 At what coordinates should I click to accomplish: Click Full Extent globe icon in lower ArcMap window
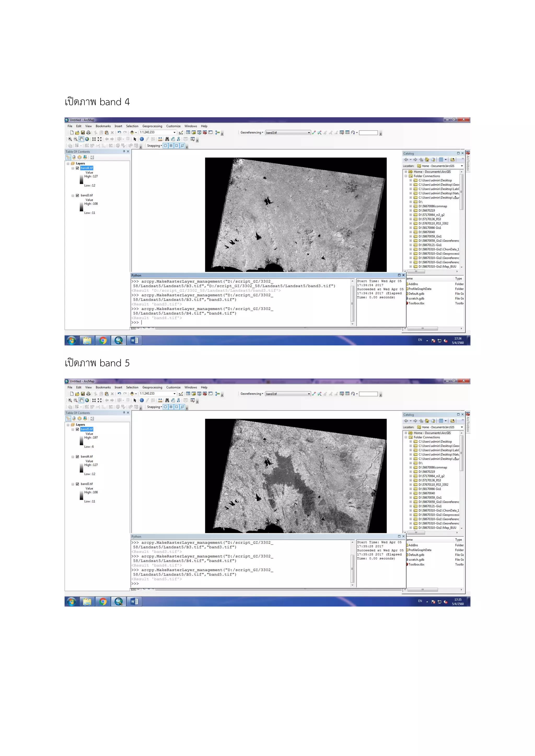tap(87, 400)
